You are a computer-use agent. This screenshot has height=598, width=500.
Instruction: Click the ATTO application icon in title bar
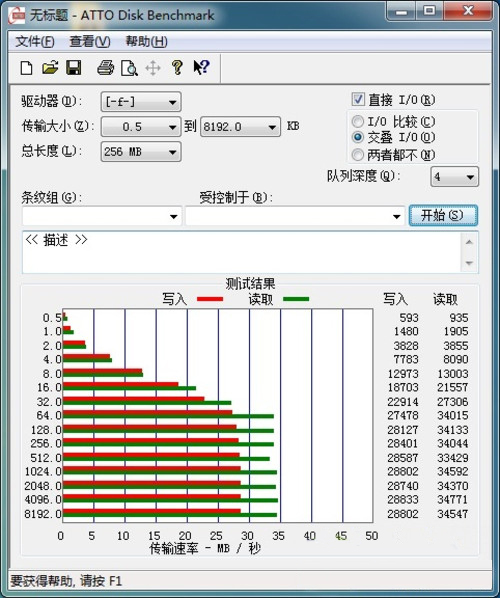pyautogui.click(x=17, y=15)
